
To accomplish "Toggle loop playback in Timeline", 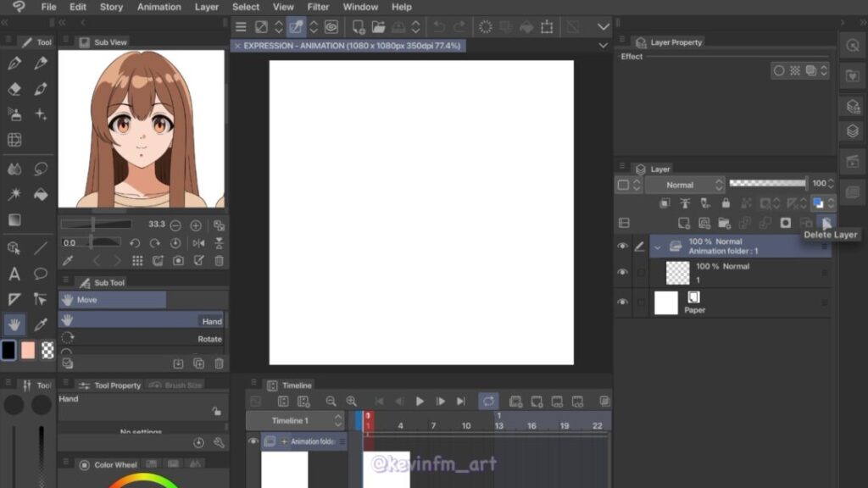I will [488, 402].
